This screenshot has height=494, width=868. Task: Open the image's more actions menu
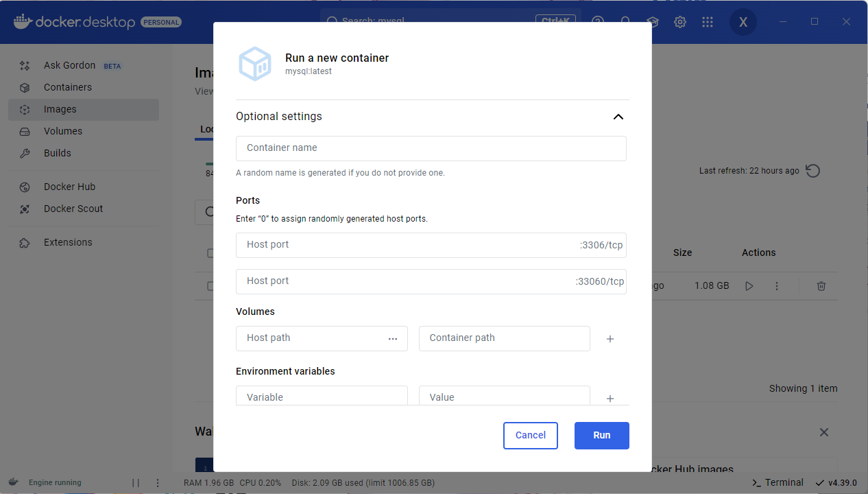pos(777,285)
